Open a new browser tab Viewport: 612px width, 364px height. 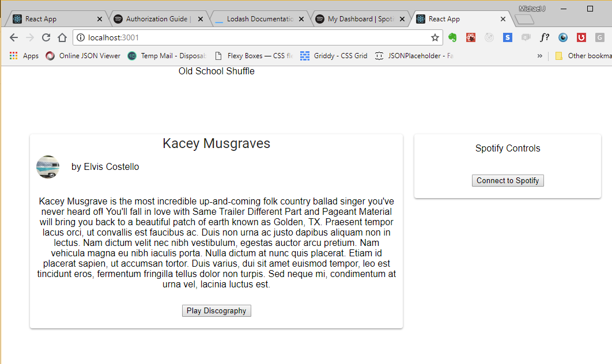click(524, 19)
